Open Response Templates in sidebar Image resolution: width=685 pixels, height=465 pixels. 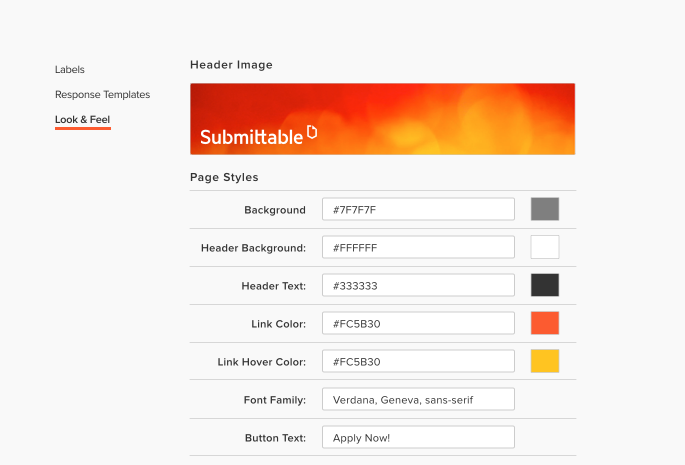click(x=102, y=94)
